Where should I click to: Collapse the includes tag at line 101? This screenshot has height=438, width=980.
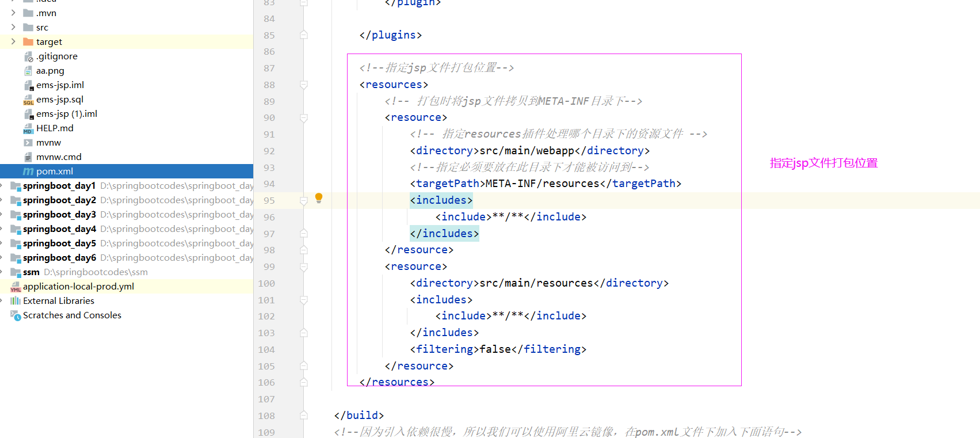pyautogui.click(x=304, y=300)
